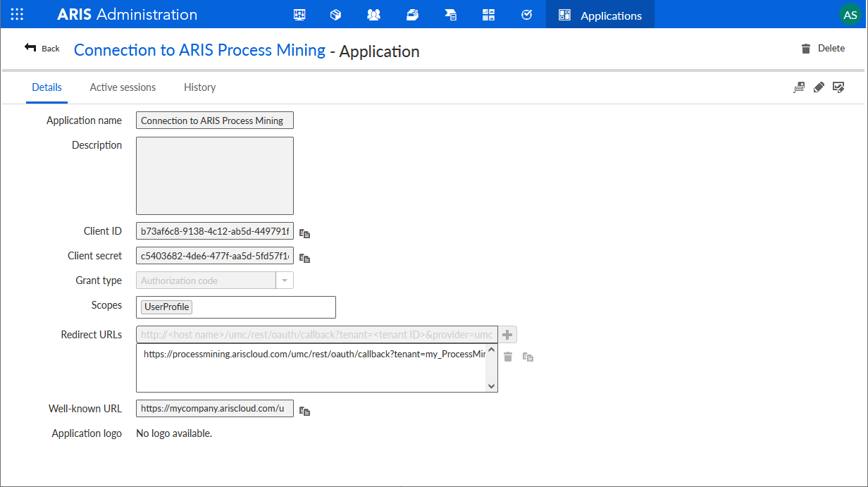This screenshot has height=487, width=868.
Task: Click the redirect URL list scroll up arrow
Action: coord(492,350)
